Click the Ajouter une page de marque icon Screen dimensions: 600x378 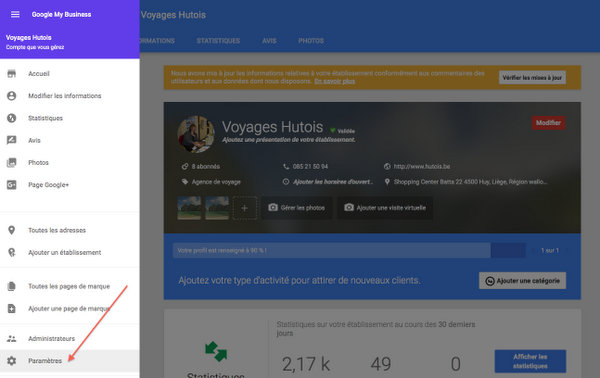coord(11,308)
